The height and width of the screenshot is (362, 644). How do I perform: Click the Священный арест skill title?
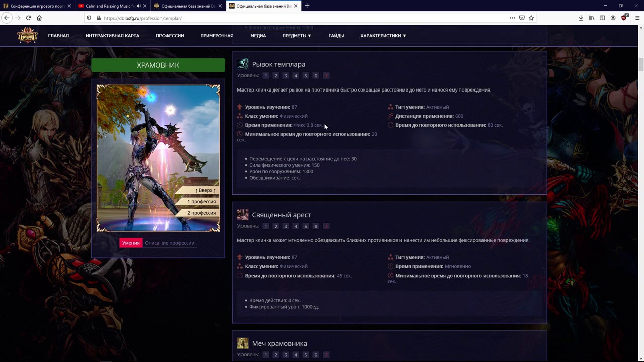(x=281, y=215)
